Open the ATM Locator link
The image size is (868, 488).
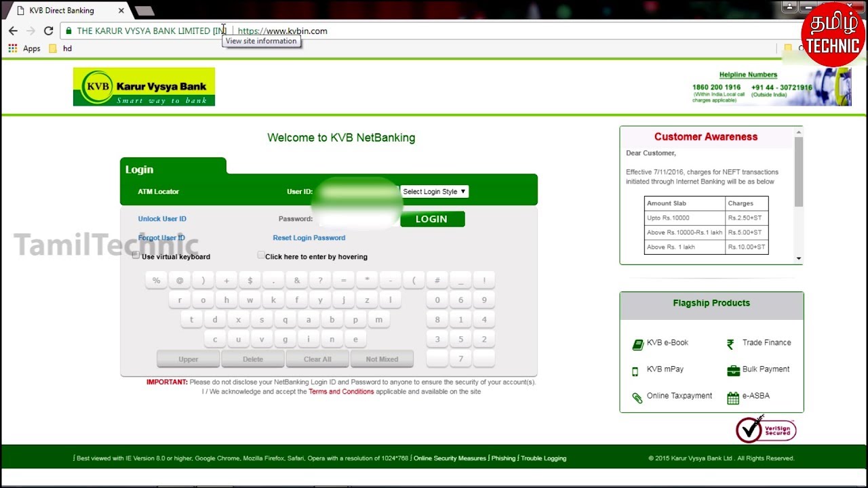(x=159, y=192)
